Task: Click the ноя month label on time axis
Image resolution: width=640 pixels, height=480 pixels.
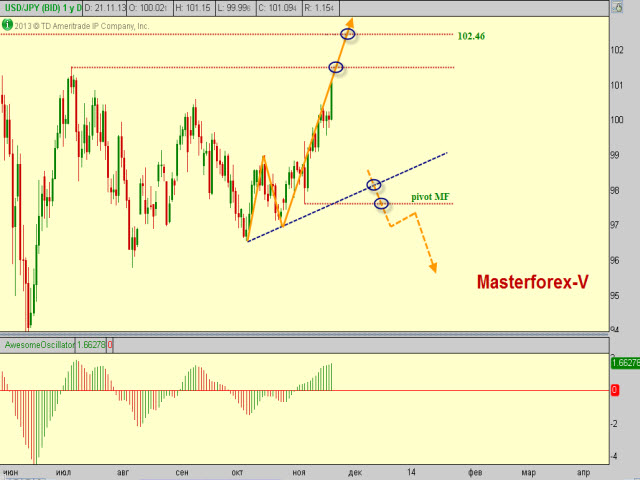Action: point(299,473)
